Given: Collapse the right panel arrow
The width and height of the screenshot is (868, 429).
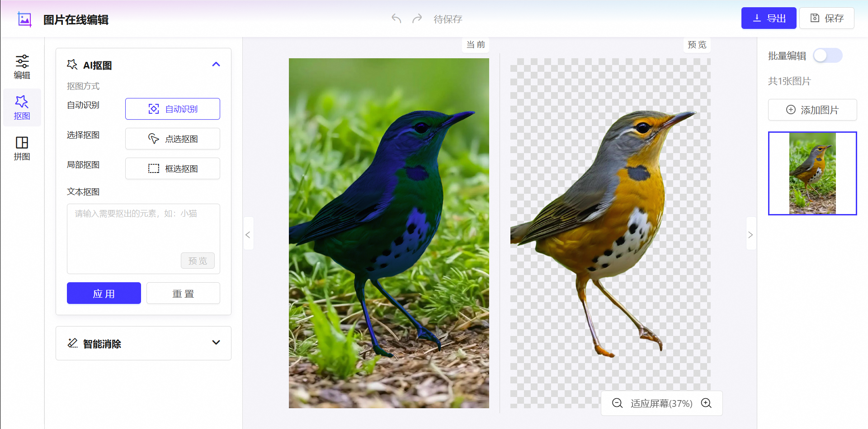Looking at the screenshot, I should (751, 234).
